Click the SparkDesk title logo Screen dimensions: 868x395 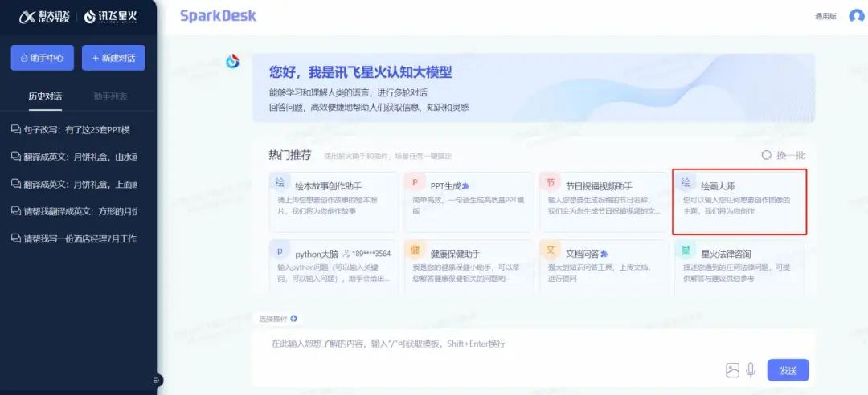[x=218, y=16]
